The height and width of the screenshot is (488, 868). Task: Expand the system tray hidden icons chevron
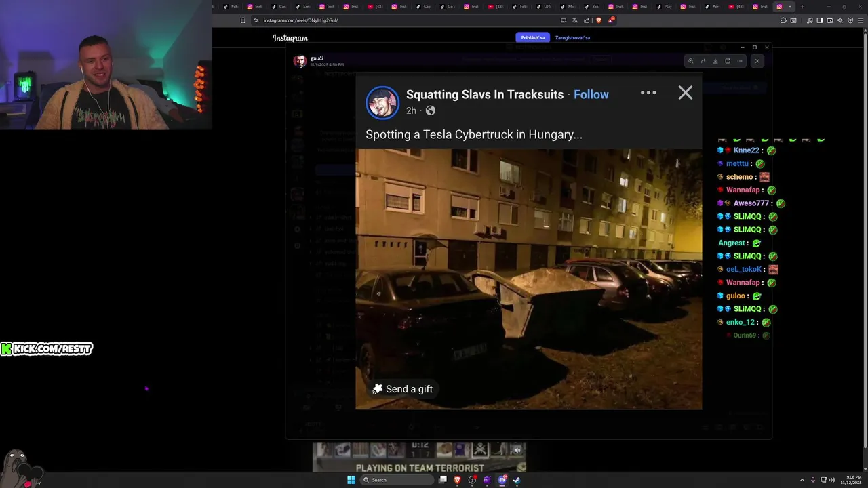click(x=802, y=480)
